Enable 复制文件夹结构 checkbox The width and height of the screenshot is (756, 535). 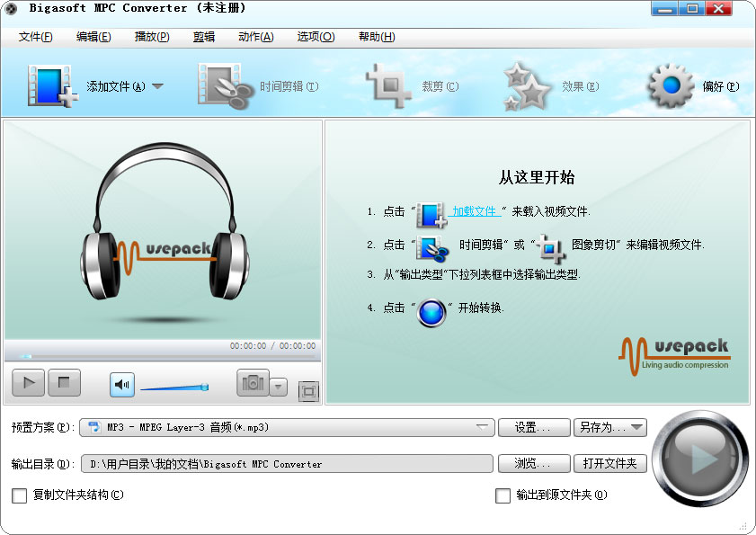pos(20,495)
